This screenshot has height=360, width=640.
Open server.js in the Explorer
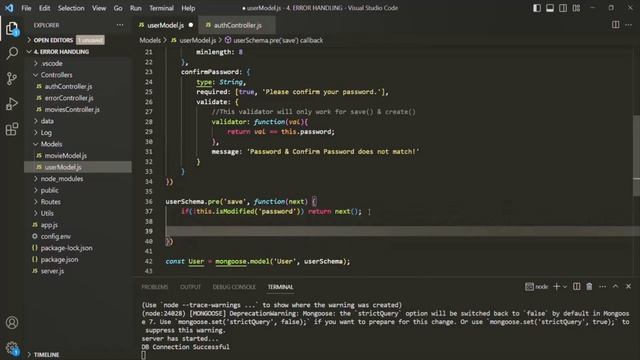tap(78, 271)
